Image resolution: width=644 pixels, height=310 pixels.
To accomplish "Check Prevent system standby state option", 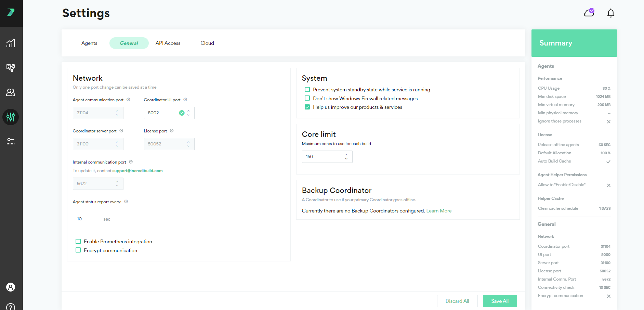I will (x=307, y=90).
